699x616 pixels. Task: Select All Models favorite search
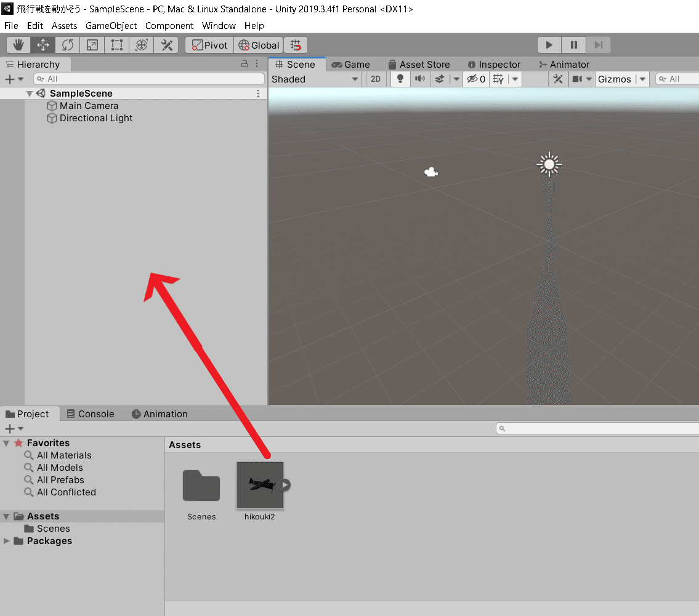click(54, 468)
